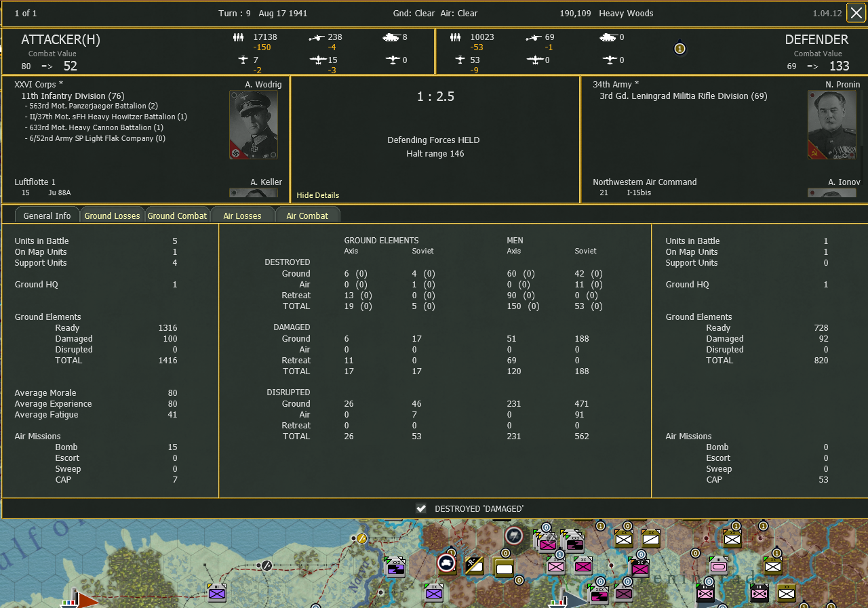Click the Hide Details link

pyautogui.click(x=317, y=195)
